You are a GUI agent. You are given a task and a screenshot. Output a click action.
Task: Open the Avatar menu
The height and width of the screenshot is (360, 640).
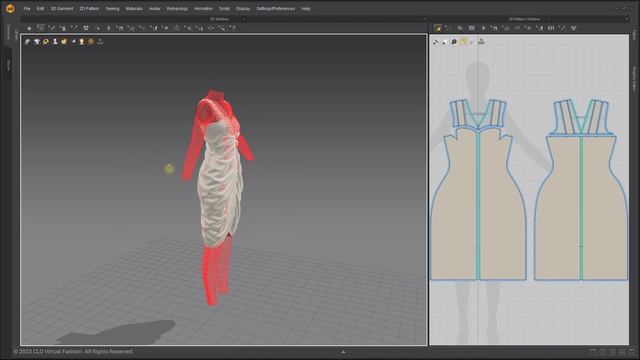155,9
